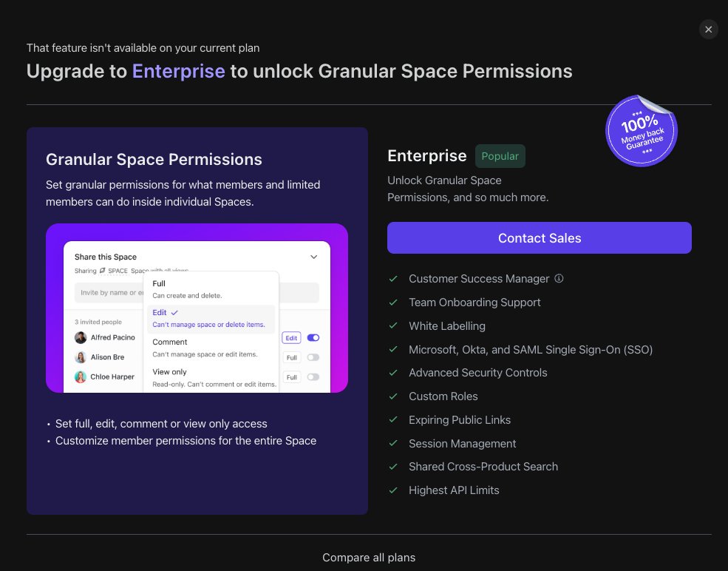728x571 pixels.
Task: Click the checkmark next to selected Edit option
Action: point(174,313)
